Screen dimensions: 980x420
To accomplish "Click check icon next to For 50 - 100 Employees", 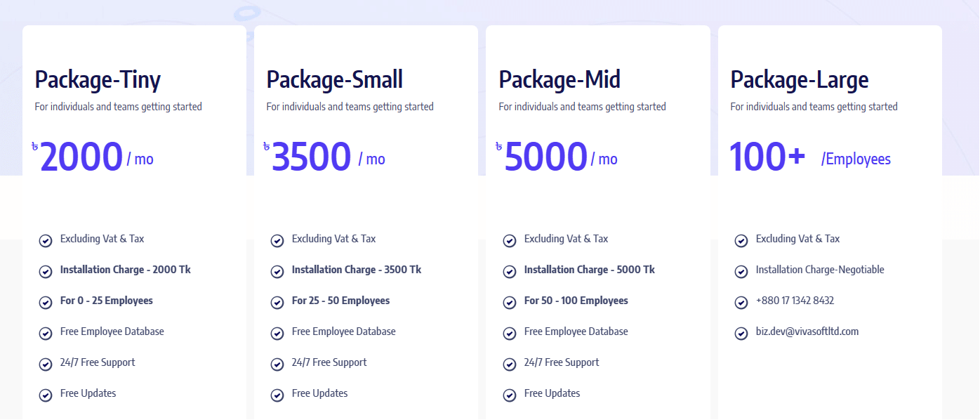I will pyautogui.click(x=510, y=303).
